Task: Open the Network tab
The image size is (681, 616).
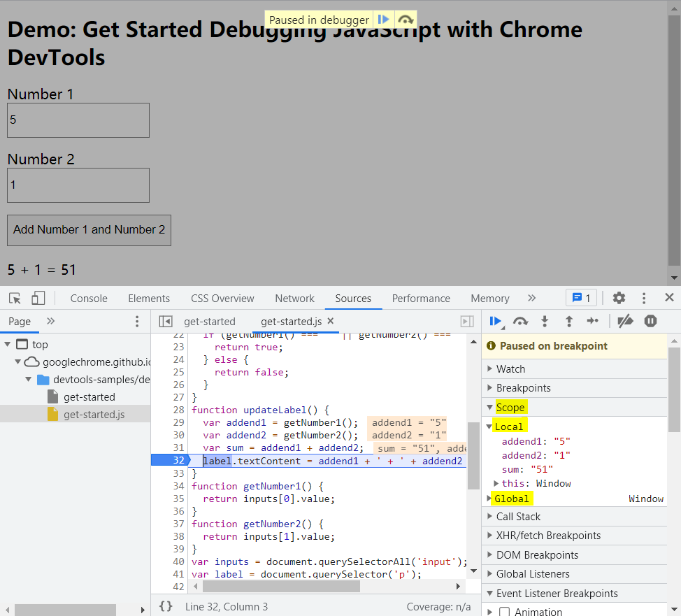Action: pyautogui.click(x=294, y=299)
